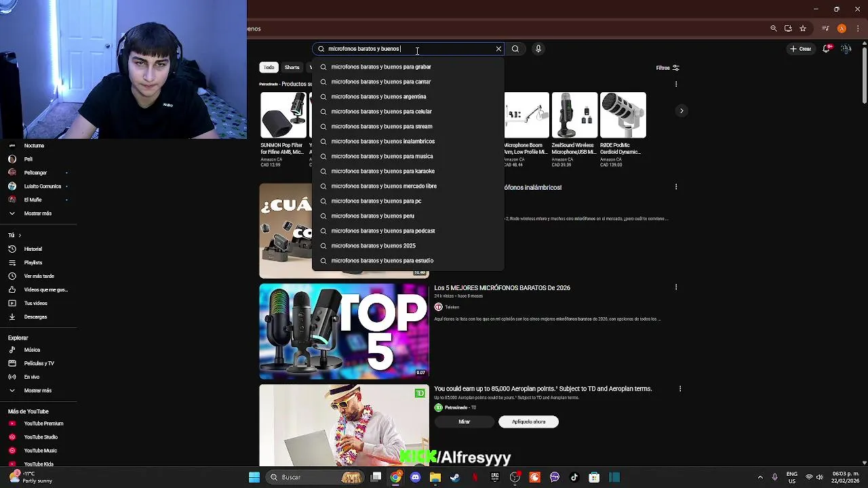868x488 pixels.
Task: Choose suggestion 'para pc'
Action: pos(408,201)
